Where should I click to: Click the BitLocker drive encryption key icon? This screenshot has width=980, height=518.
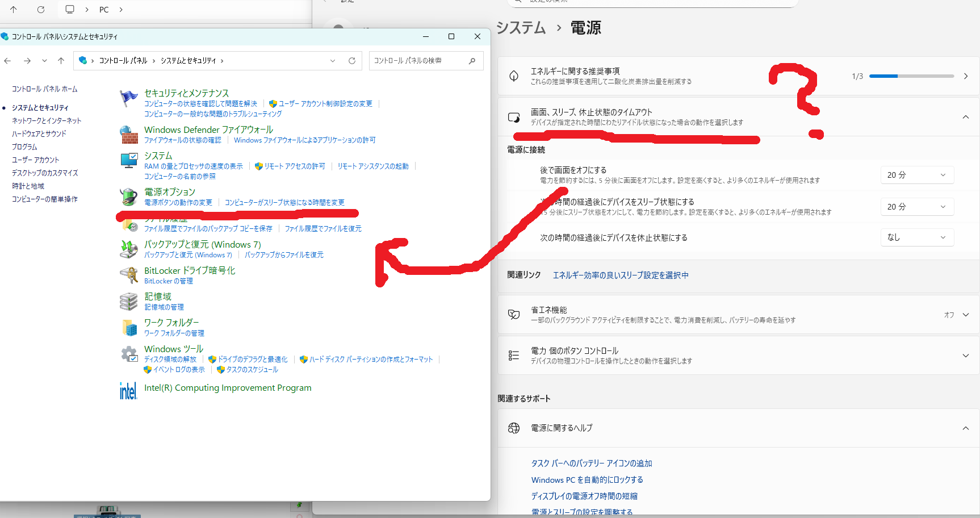[129, 275]
